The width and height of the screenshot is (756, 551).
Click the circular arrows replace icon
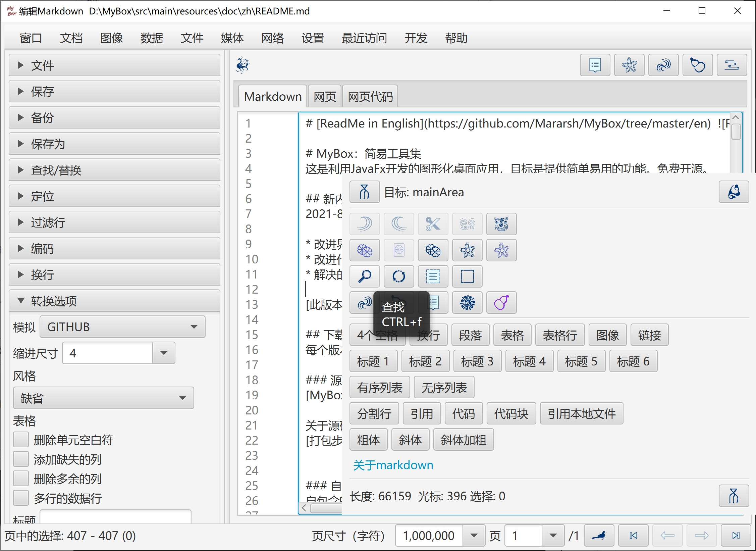(x=399, y=276)
